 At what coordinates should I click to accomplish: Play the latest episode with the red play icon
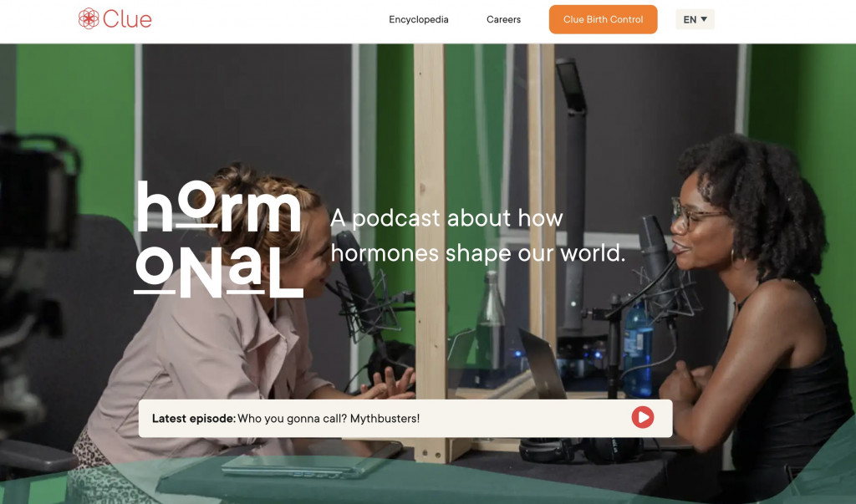coord(643,417)
